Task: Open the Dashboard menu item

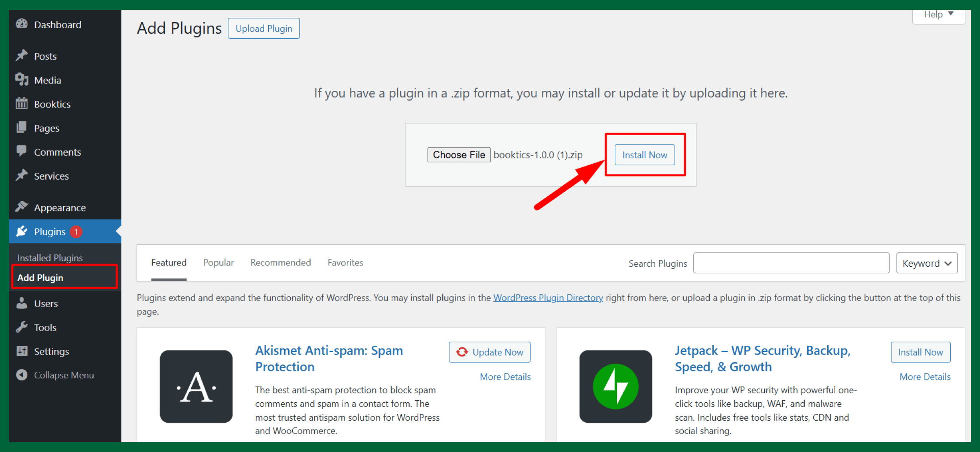Action: click(x=65, y=25)
